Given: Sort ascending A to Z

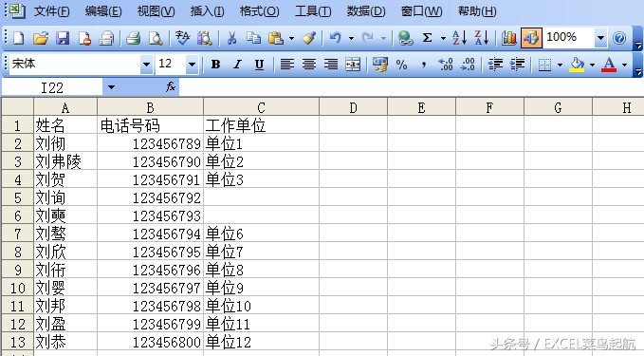Looking at the screenshot, I should [460, 38].
